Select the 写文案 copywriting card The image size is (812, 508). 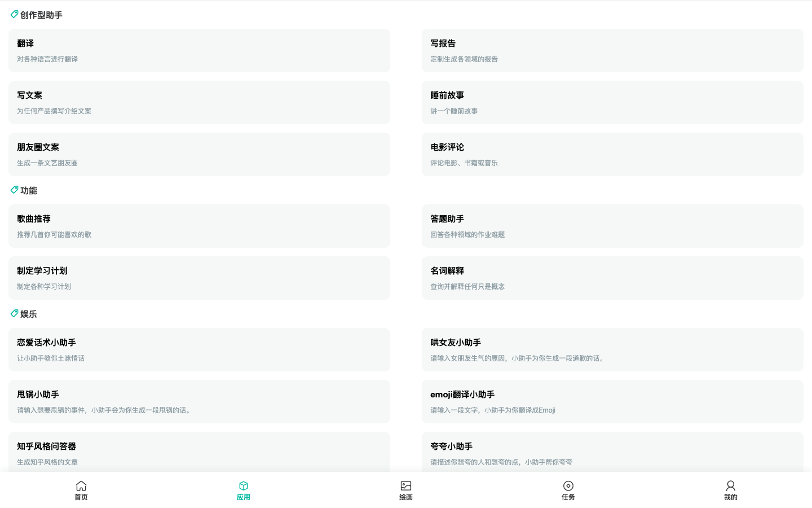tap(199, 103)
